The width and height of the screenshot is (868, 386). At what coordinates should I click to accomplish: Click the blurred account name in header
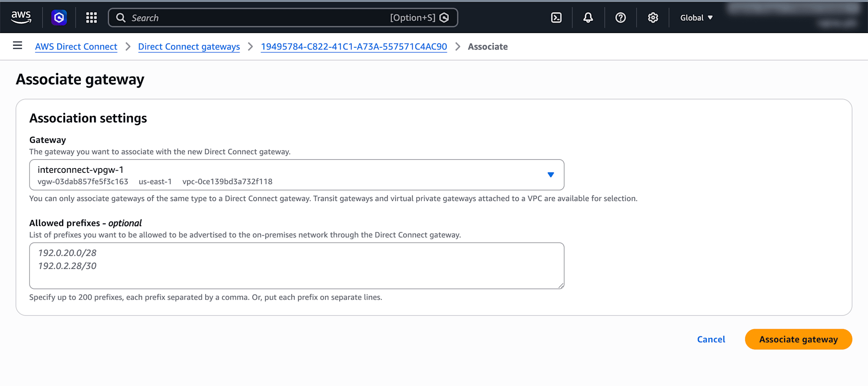794,8
